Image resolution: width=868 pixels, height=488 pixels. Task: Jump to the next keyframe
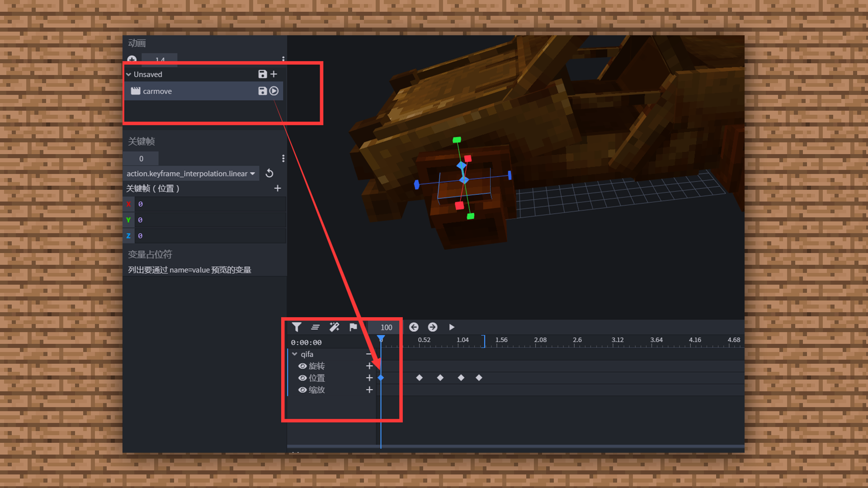[433, 327]
